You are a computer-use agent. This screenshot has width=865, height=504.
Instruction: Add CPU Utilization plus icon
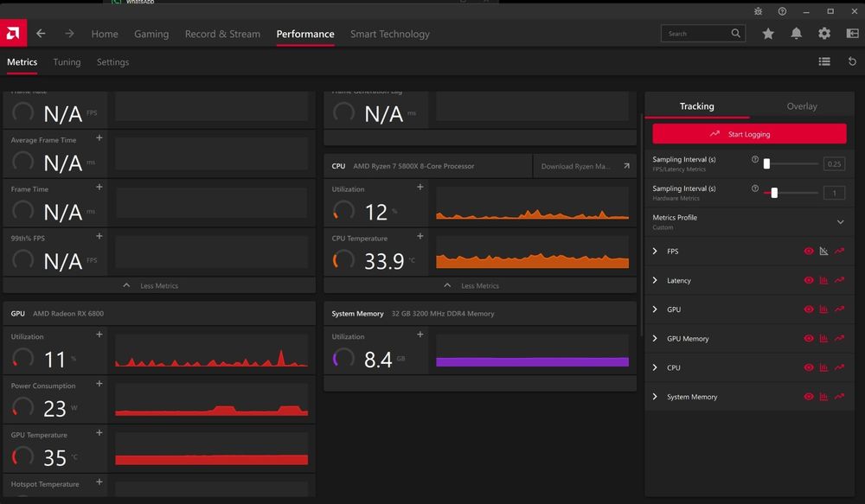[420, 187]
